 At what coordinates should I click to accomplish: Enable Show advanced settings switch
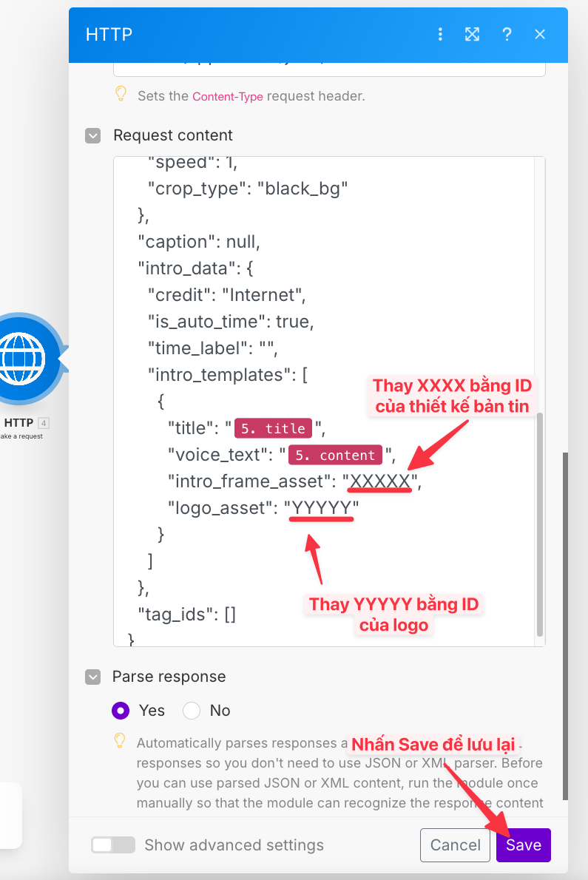[x=113, y=845]
